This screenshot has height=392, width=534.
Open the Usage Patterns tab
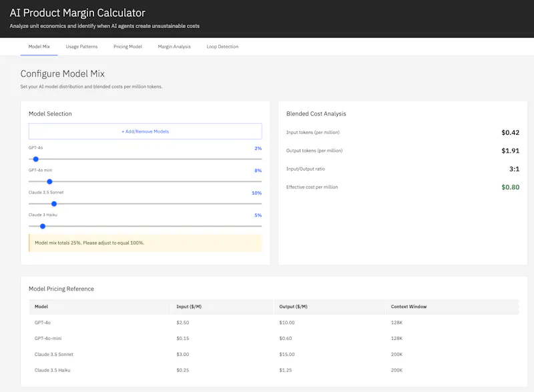click(x=81, y=47)
